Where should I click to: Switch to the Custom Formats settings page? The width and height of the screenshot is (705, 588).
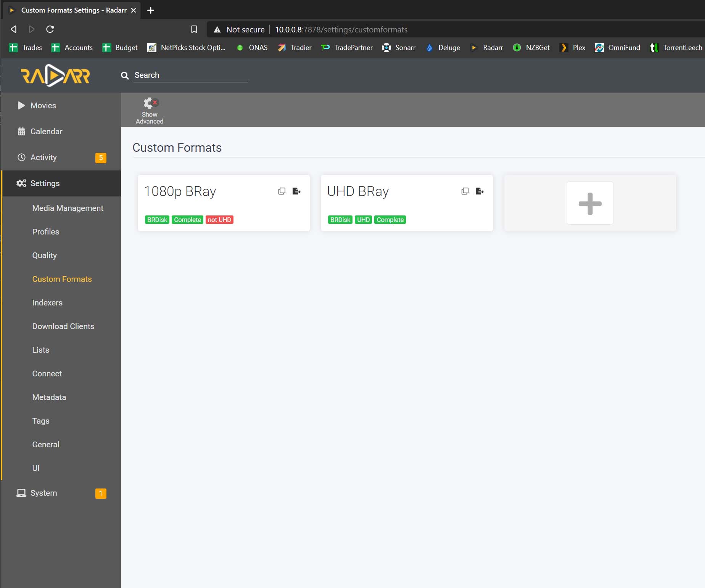pos(62,279)
